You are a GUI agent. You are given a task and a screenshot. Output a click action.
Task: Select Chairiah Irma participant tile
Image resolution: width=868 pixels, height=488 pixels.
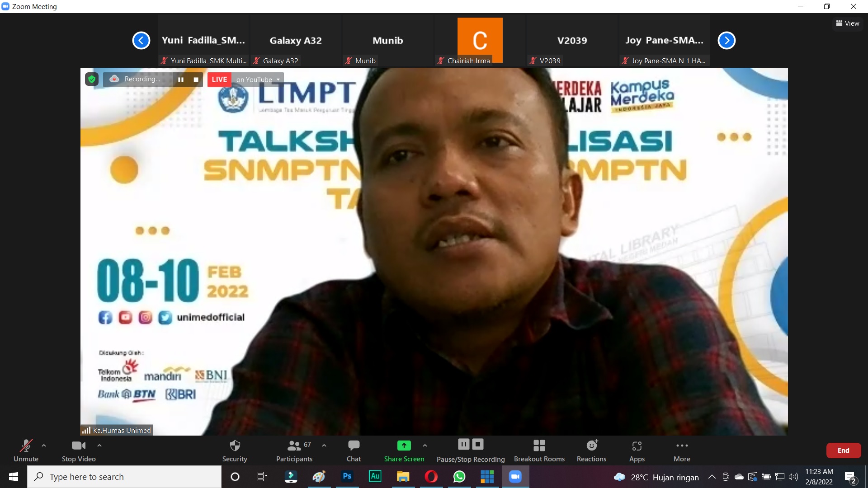(x=480, y=41)
